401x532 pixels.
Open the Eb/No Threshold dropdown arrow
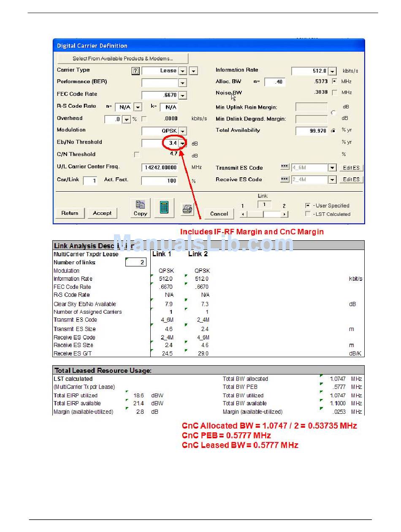point(182,144)
